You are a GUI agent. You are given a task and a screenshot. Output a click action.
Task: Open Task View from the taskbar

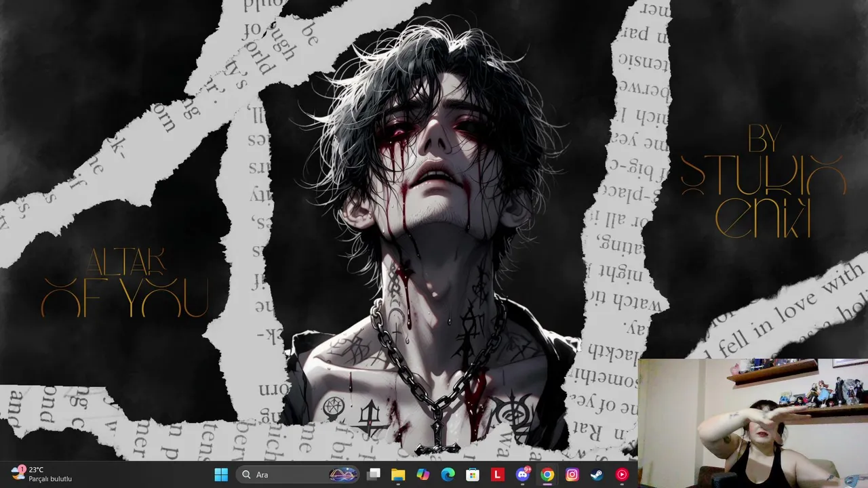[x=374, y=474]
